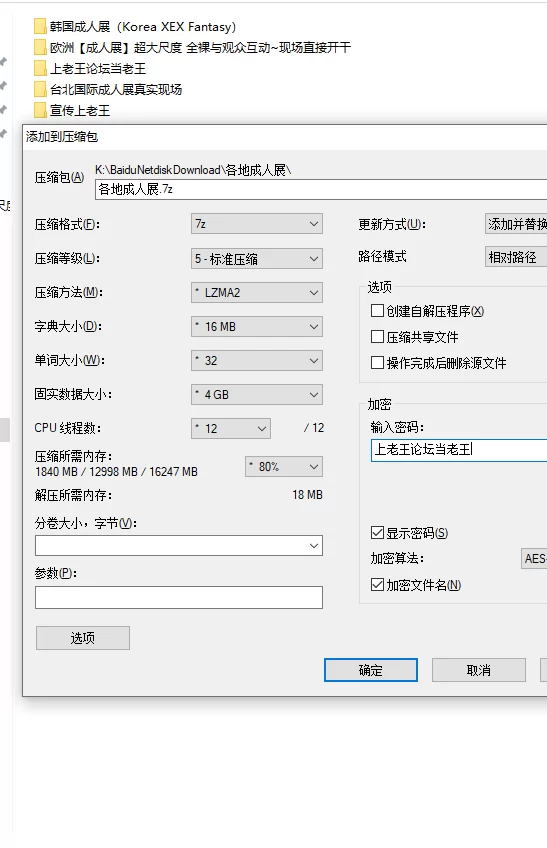Open the 压缩格式 7z dropdown

pyautogui.click(x=256, y=224)
